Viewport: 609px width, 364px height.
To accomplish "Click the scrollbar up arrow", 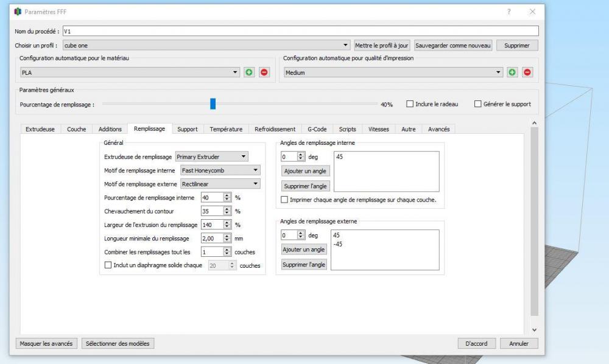I will point(535,123).
